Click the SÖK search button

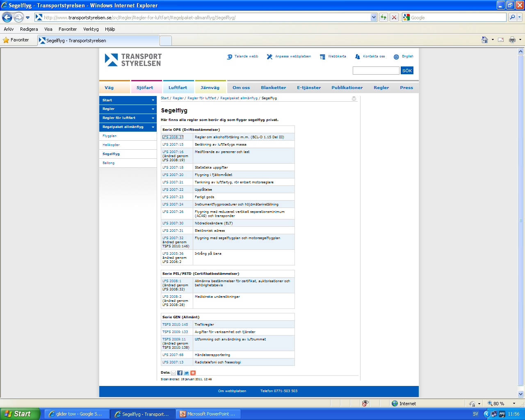(407, 71)
